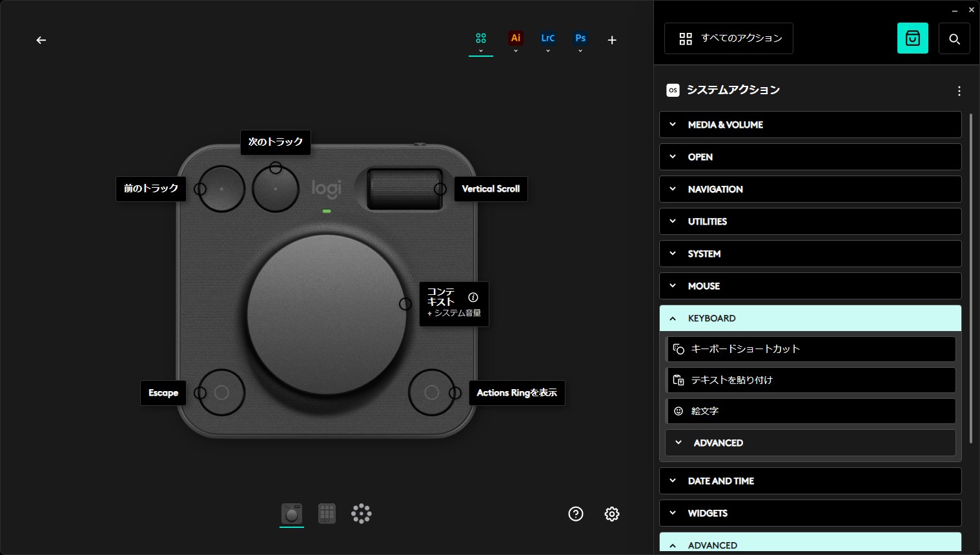Click the 次のトラック assignment label

(276, 142)
